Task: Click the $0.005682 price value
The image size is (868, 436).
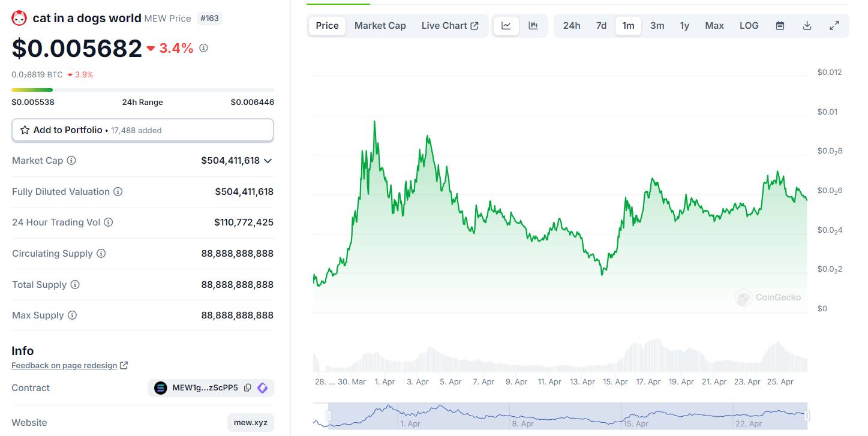Action: (77, 49)
